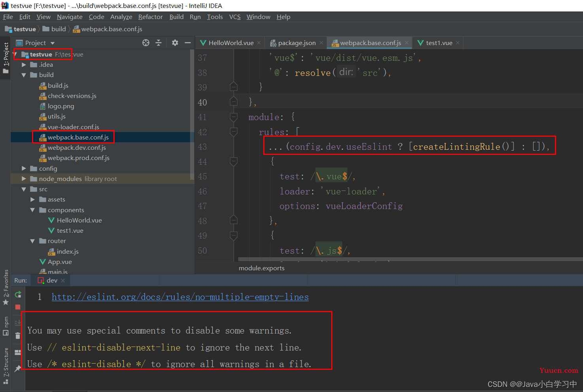
Task: Collapse the components folder
Action: coord(32,210)
